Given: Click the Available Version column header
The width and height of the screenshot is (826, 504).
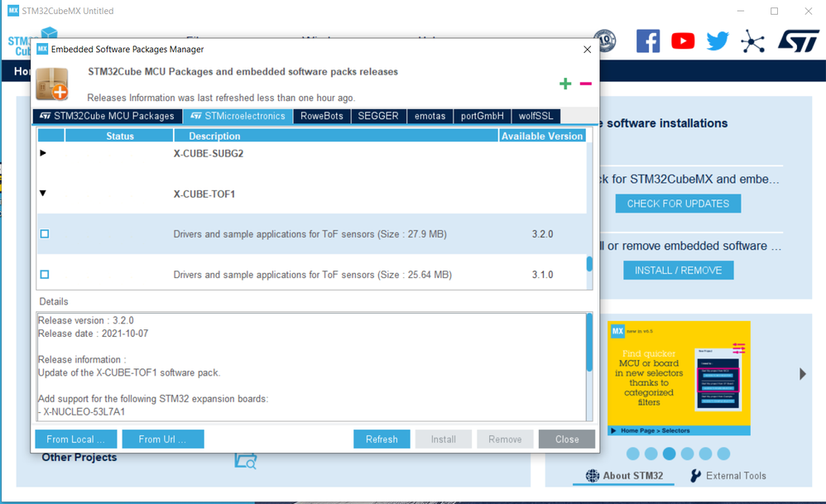Looking at the screenshot, I should (542, 136).
